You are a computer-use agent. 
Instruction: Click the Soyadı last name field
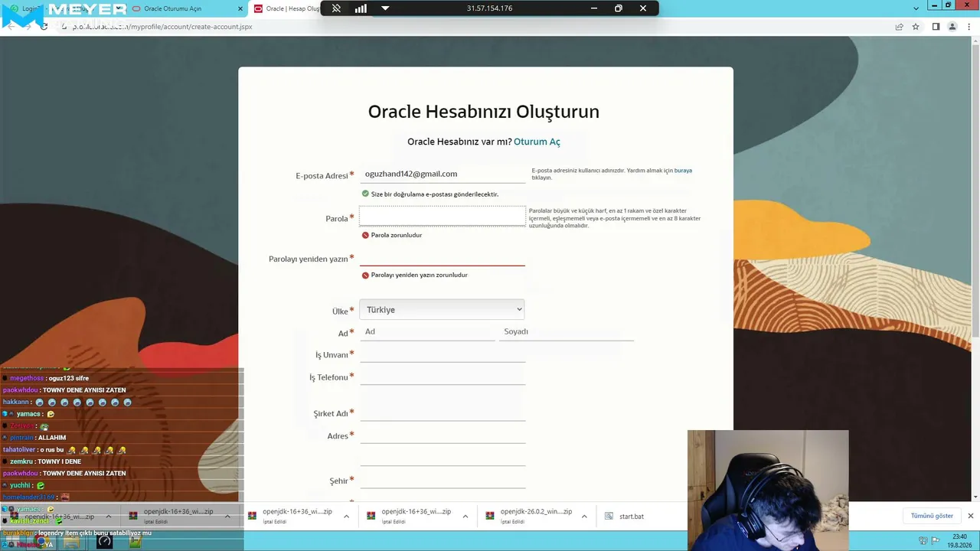[x=567, y=331]
